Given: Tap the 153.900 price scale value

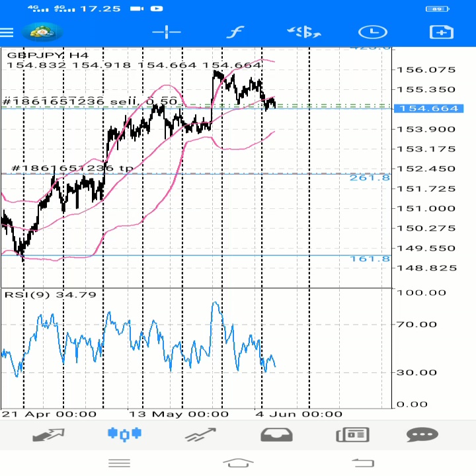Looking at the screenshot, I should click(426, 130).
